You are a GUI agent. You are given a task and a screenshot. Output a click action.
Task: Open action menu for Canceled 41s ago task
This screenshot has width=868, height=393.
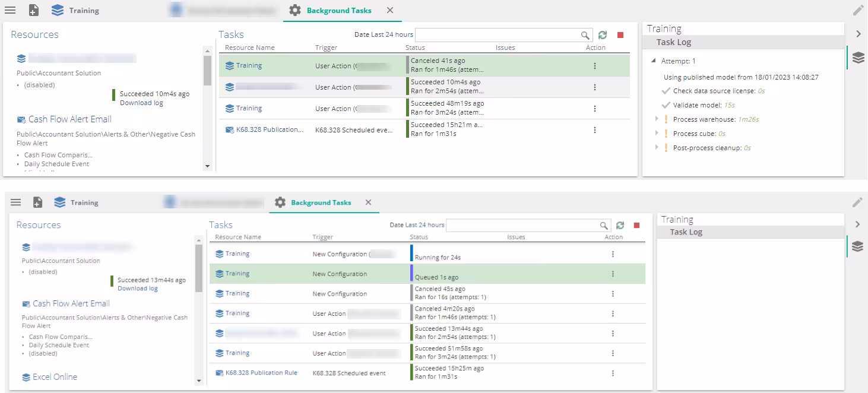click(x=595, y=66)
